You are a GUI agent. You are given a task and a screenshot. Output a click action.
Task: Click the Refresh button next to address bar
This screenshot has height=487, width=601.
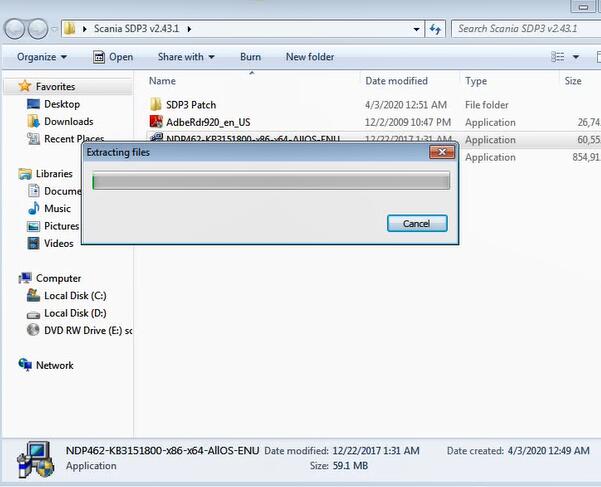[x=435, y=29]
